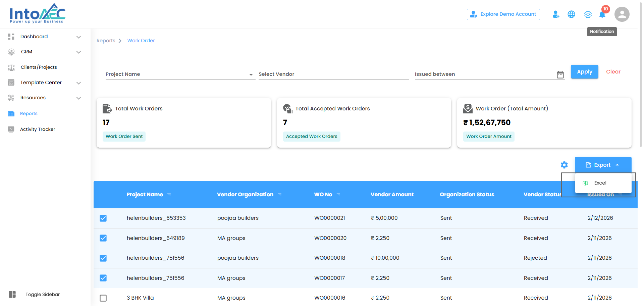The height and width of the screenshot is (306, 644).
Task: Click the add user icon
Action: 556,14
